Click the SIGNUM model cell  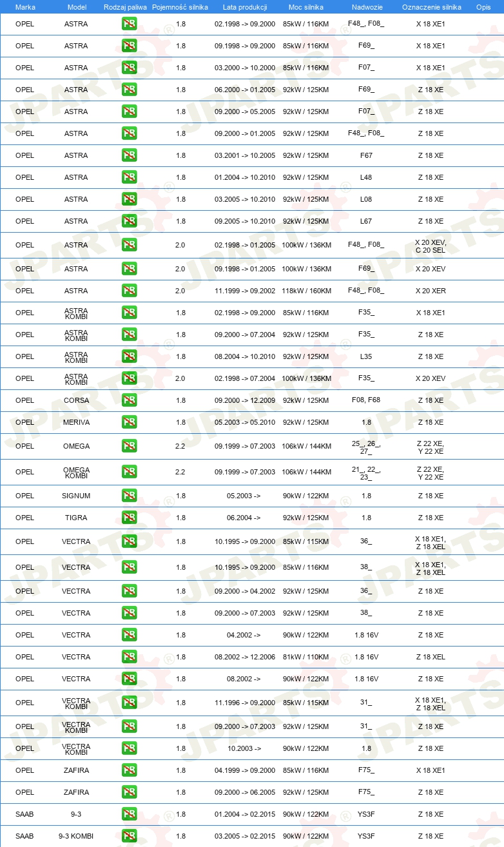[x=77, y=496]
